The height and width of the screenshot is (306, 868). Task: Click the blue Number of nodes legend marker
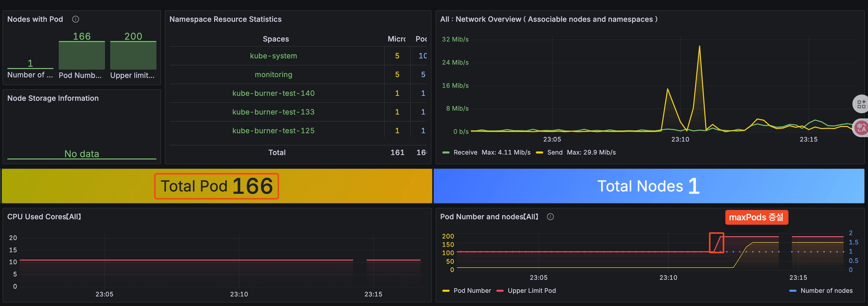click(793, 291)
